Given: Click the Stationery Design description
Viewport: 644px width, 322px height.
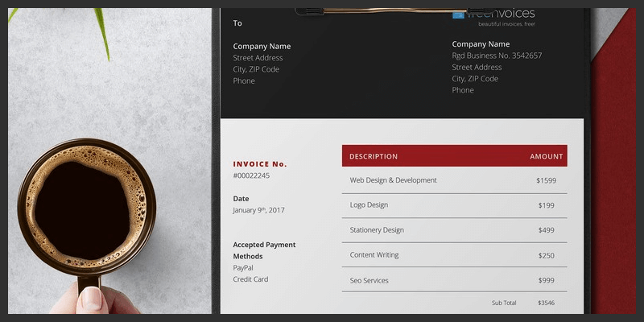Looking at the screenshot, I should (377, 230).
